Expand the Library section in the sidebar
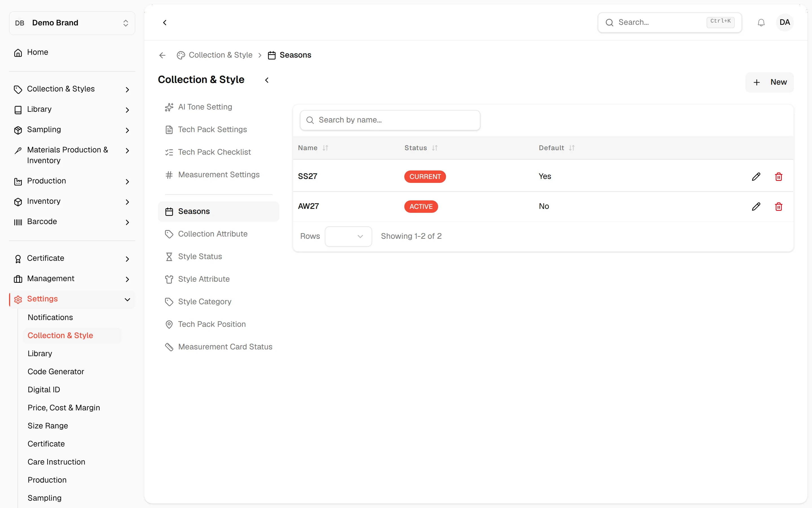 72,110
